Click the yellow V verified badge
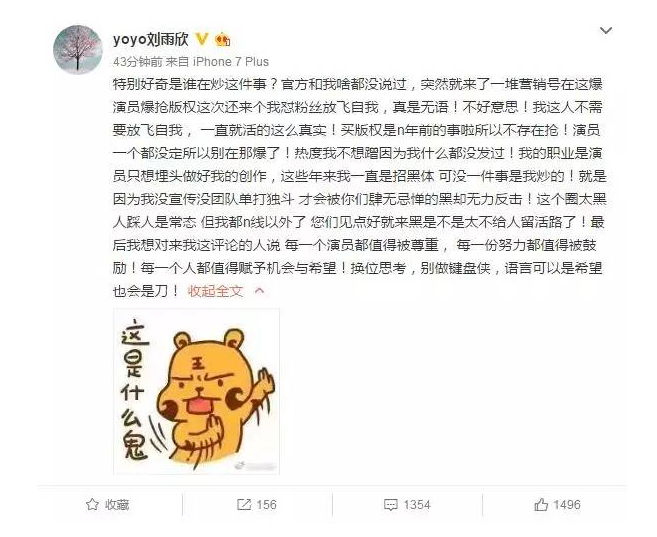Viewport: 657px width, 537px height. [202, 39]
